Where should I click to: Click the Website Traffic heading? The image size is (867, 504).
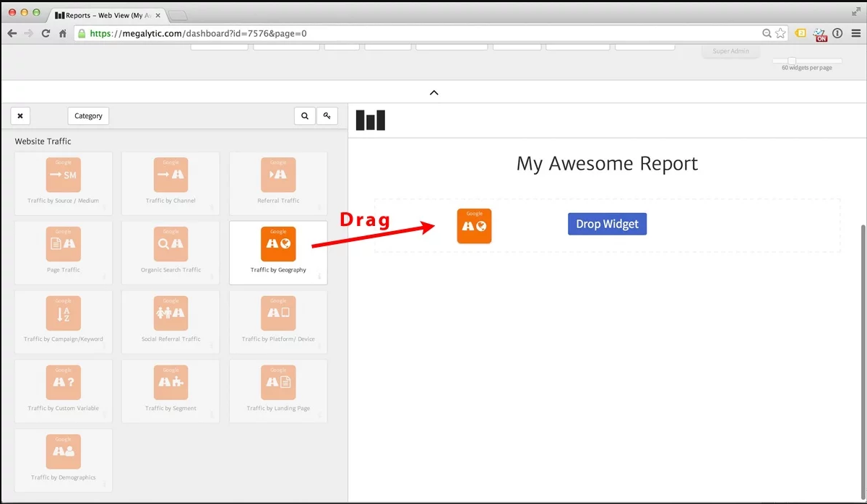pos(43,142)
